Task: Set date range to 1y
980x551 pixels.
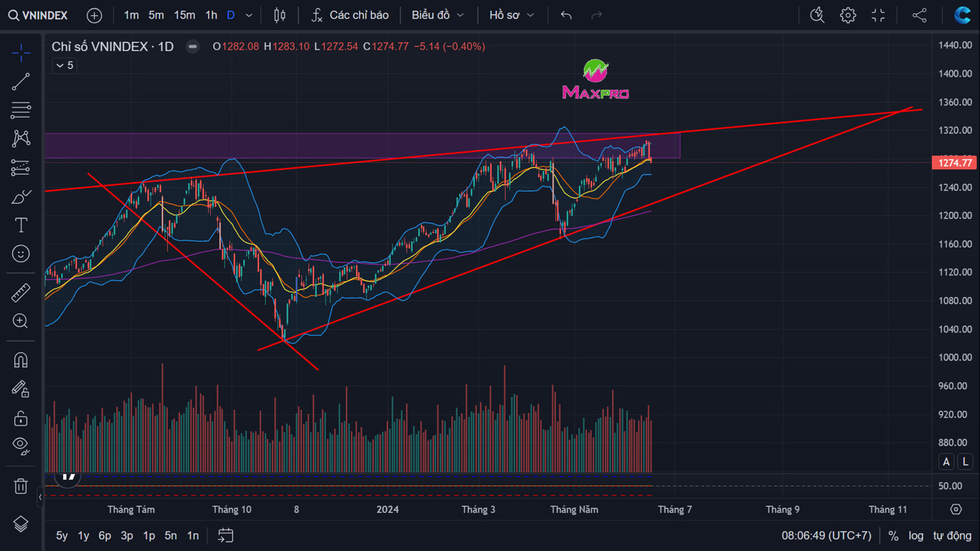Action: click(x=84, y=535)
